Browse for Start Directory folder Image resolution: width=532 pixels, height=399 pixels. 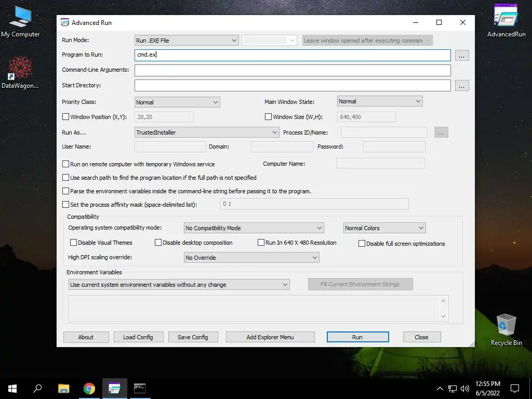coord(462,85)
